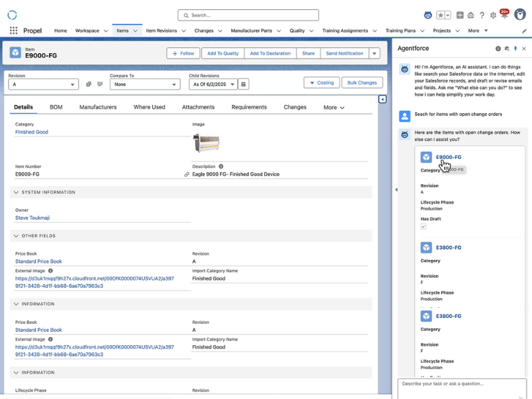The width and height of the screenshot is (532, 399).
Task: Click the Guidance Center cloud icon
Action: [471, 15]
